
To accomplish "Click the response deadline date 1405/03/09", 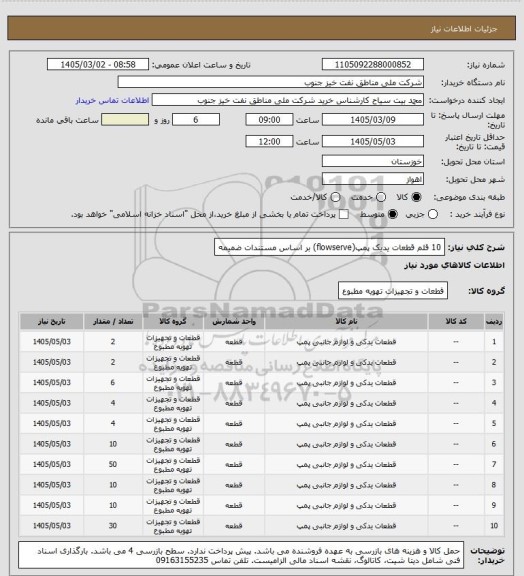I will (x=373, y=120).
